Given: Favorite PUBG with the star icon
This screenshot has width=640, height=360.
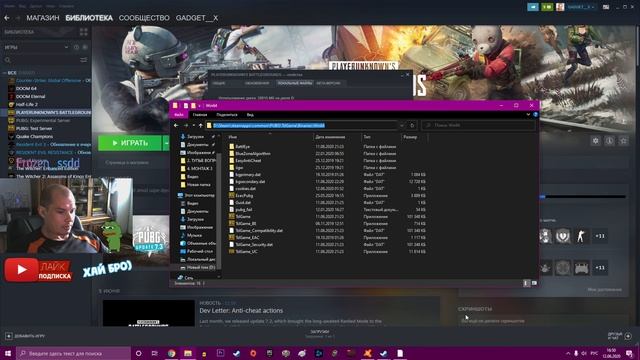Looking at the screenshot, I should 623,141.
